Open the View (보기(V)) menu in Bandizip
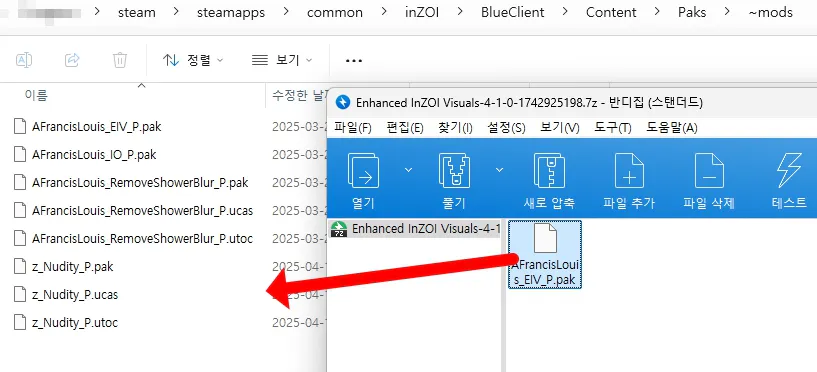This screenshot has width=817, height=372. 560,128
